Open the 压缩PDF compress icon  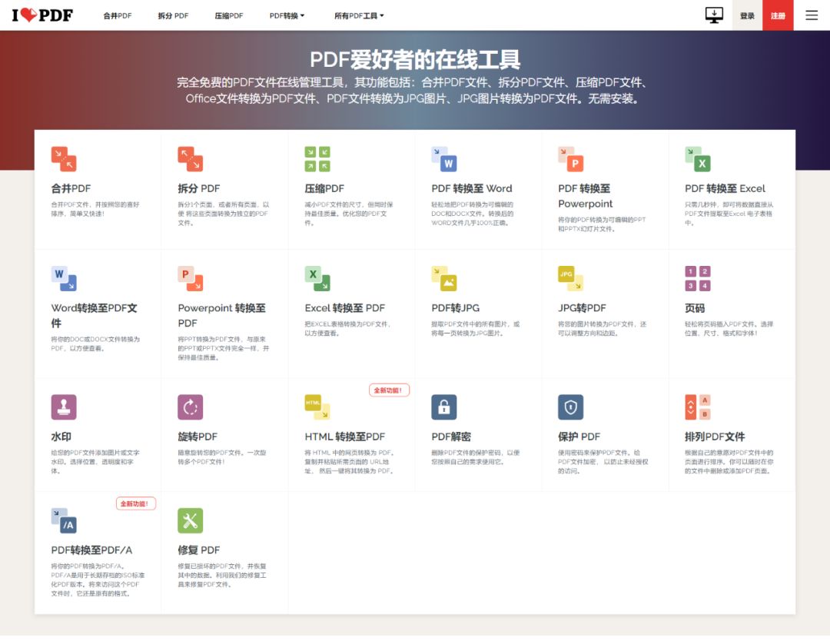pyautogui.click(x=317, y=159)
